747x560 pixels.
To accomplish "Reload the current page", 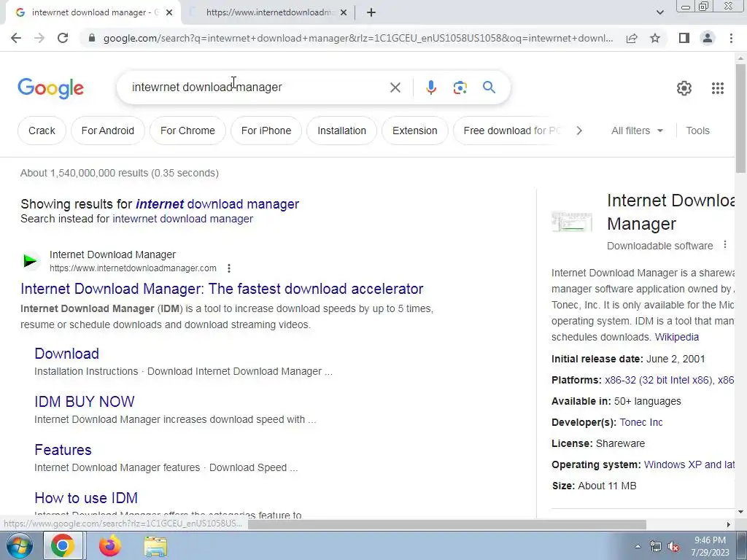I will click(63, 38).
